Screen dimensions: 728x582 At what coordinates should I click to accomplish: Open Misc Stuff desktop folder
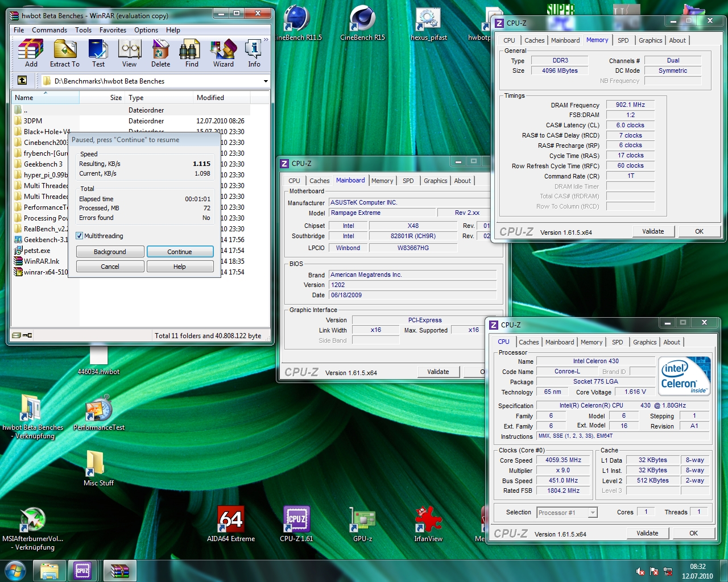coord(98,468)
